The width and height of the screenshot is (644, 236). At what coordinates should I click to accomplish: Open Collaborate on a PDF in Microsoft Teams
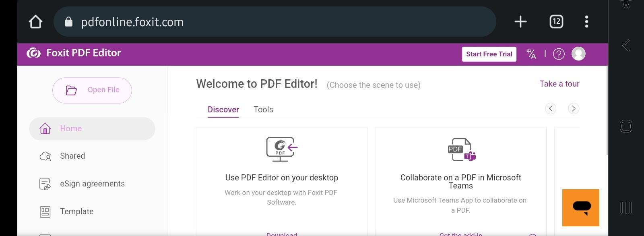pos(461,181)
